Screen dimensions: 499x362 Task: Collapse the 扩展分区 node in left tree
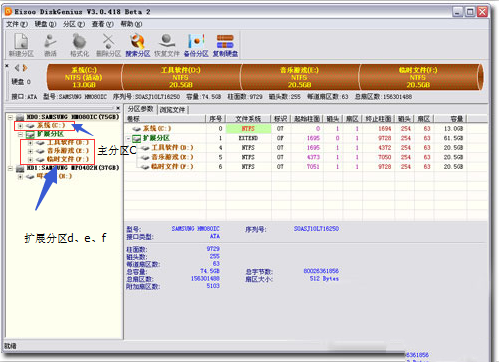(x=20, y=134)
